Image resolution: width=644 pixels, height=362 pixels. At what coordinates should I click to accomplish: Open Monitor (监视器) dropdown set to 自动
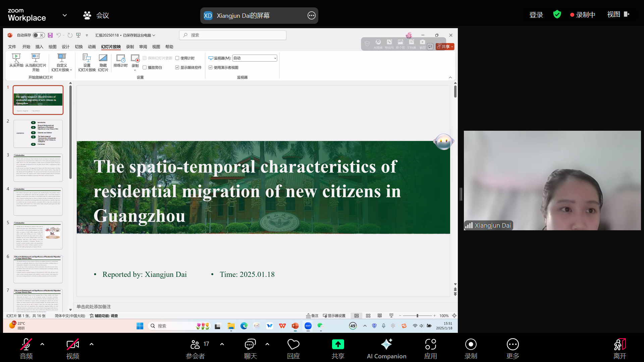point(255,58)
